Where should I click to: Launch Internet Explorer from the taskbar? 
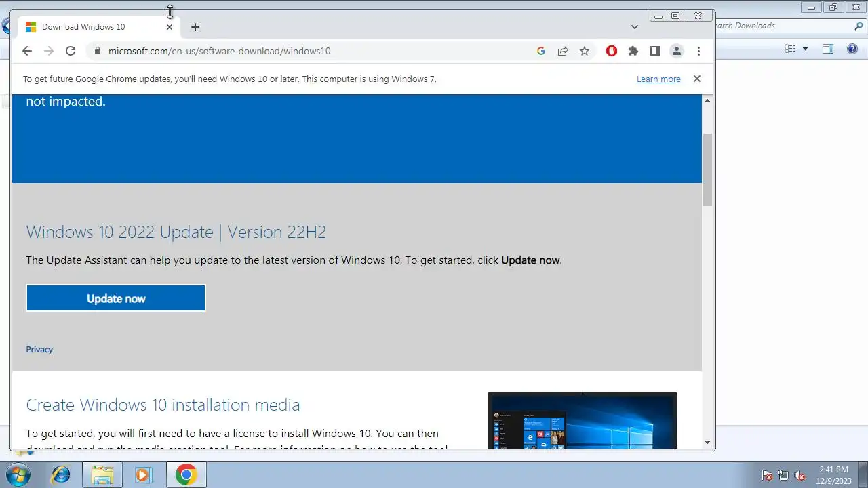click(x=61, y=475)
